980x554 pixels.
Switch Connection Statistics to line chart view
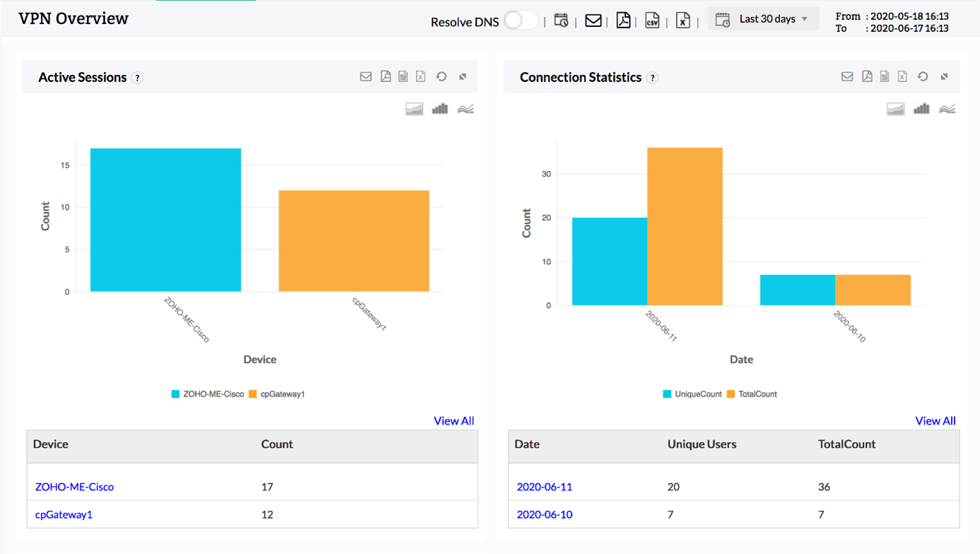(x=947, y=109)
